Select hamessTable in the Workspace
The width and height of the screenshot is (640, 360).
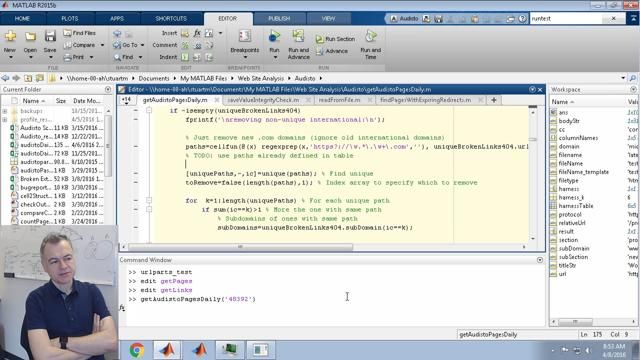point(576,206)
